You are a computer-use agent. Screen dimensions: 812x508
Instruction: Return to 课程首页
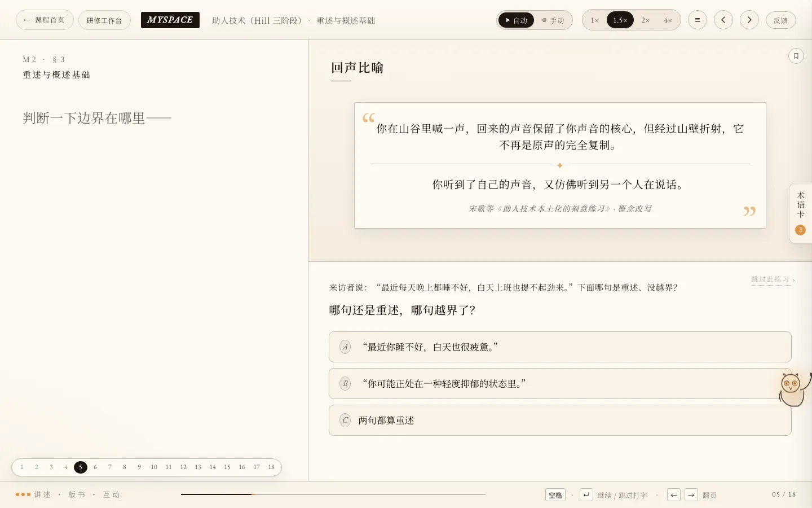pyautogui.click(x=45, y=20)
